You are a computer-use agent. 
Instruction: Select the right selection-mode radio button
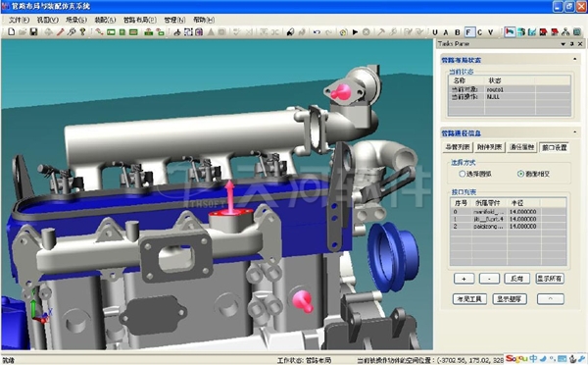(x=520, y=174)
